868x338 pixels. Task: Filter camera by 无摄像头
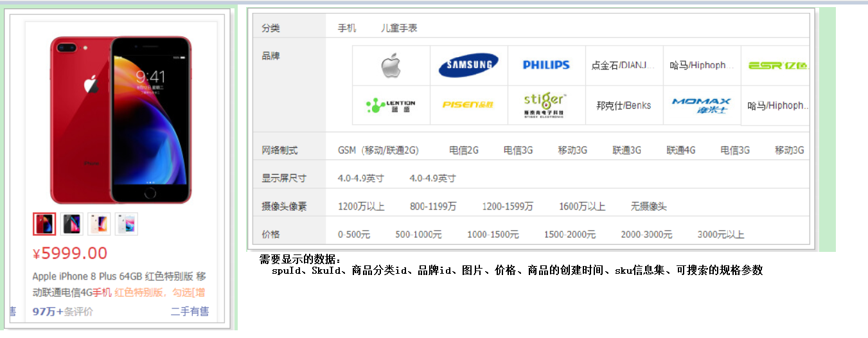click(x=649, y=206)
